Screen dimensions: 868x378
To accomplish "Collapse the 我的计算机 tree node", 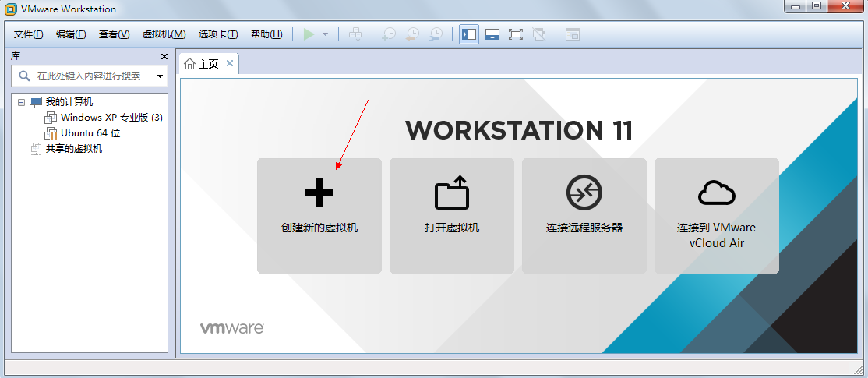I will 22,102.
